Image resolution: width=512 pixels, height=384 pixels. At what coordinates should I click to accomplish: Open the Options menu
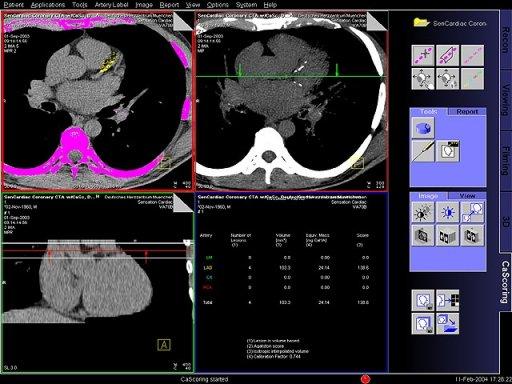tap(218, 5)
